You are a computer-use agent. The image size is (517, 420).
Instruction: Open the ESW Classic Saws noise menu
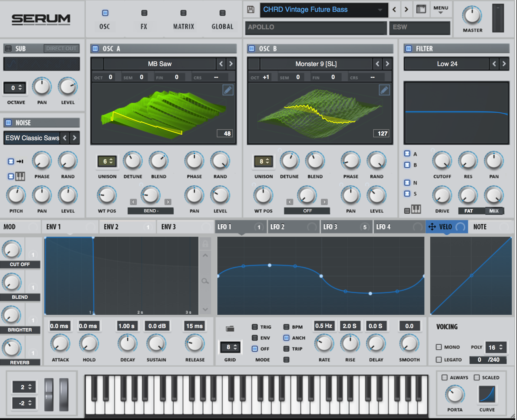[32, 138]
